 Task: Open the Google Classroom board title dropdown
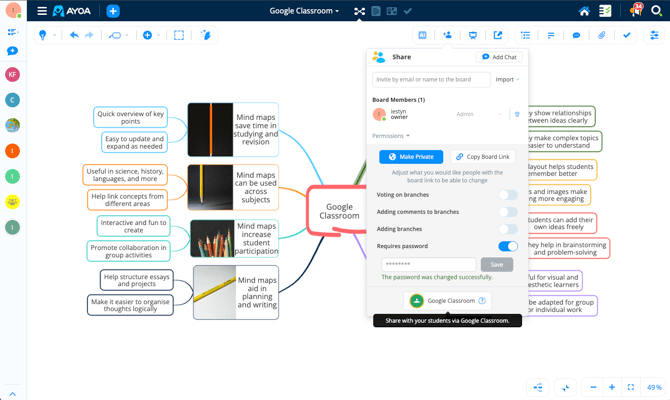pos(304,11)
